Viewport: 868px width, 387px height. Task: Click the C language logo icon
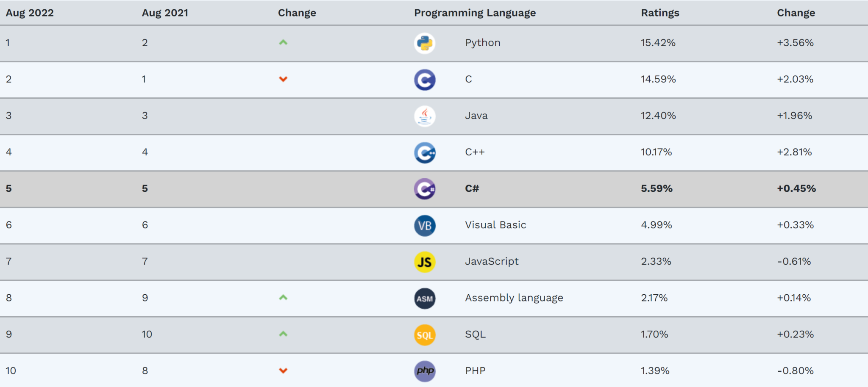424,80
